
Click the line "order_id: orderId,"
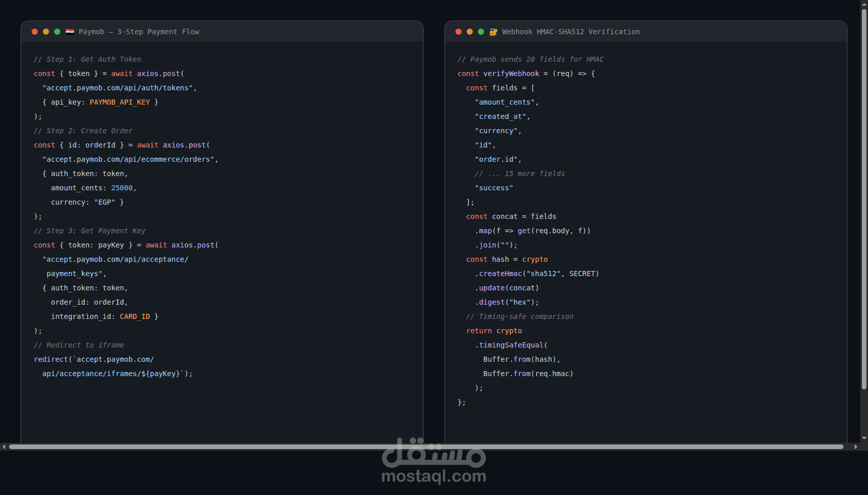pos(89,302)
